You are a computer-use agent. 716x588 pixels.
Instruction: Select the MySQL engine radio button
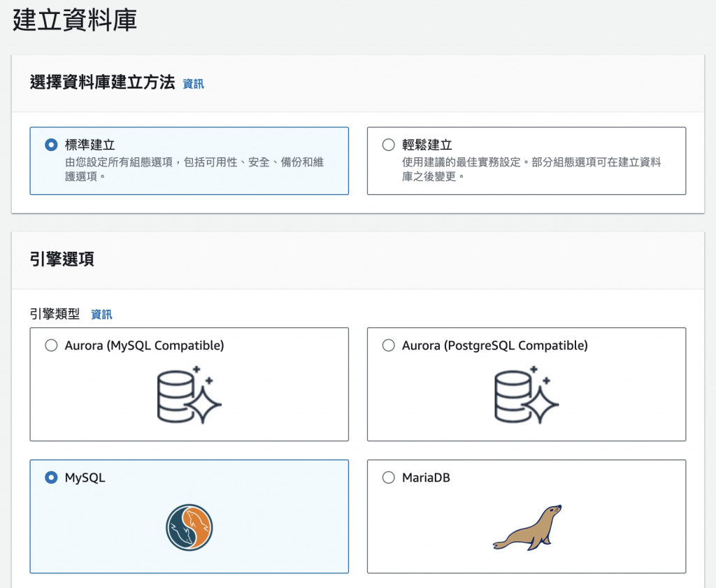point(51,478)
